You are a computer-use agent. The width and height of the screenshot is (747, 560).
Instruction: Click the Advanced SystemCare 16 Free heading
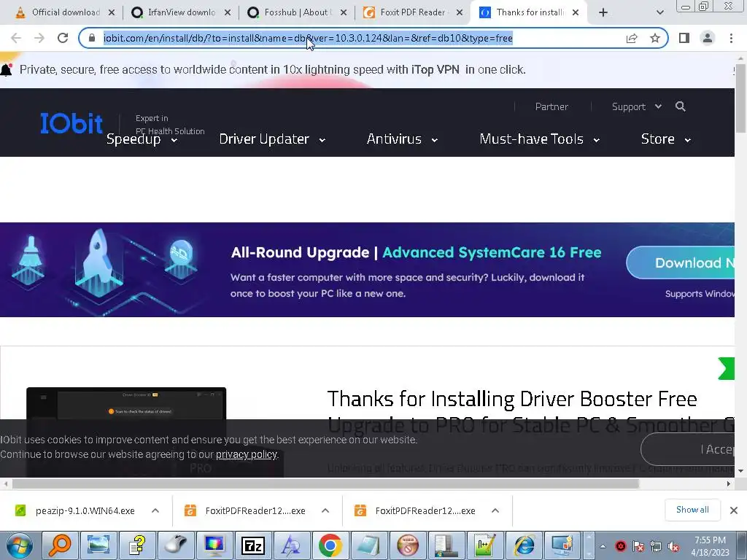[492, 252]
